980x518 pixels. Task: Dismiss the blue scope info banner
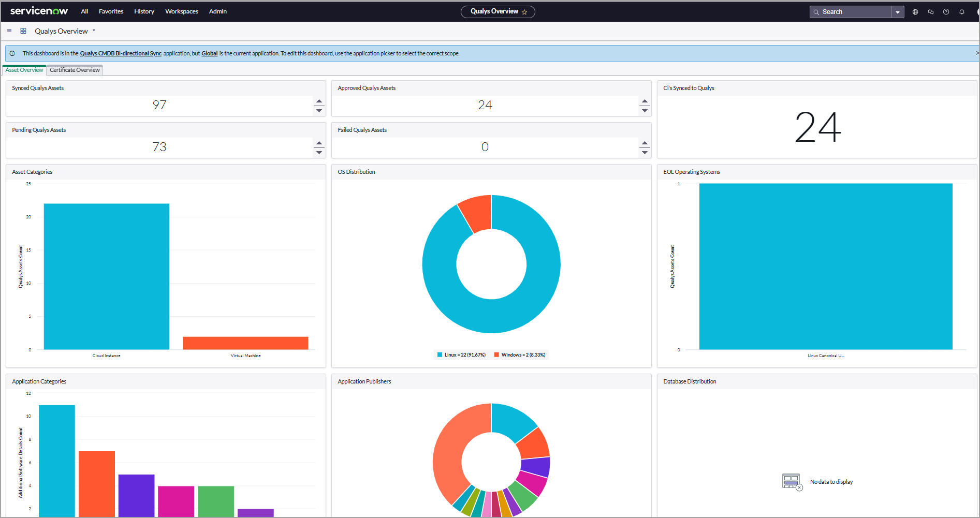977,53
